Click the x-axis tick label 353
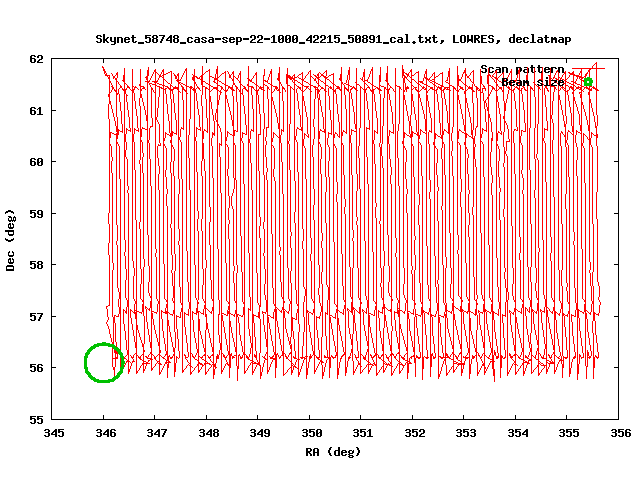Viewport: 640px width, 480px height. (x=466, y=433)
